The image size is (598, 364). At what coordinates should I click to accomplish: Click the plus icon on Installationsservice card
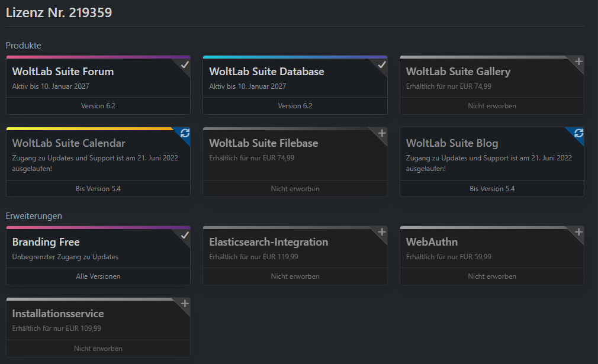pyautogui.click(x=185, y=304)
